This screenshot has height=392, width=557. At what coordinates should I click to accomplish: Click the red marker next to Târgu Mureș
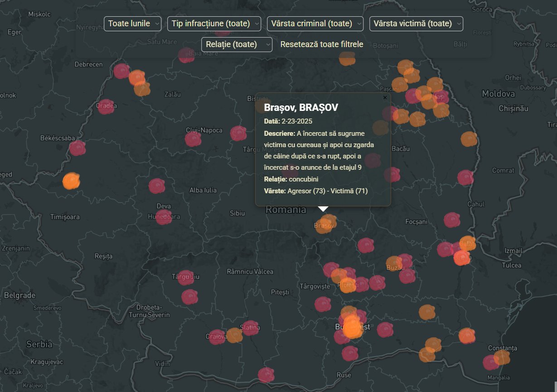(238, 134)
